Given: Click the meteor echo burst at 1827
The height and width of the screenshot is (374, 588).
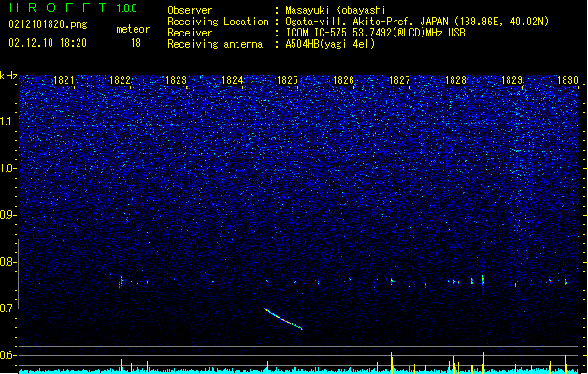Looking at the screenshot, I should click(x=392, y=280).
